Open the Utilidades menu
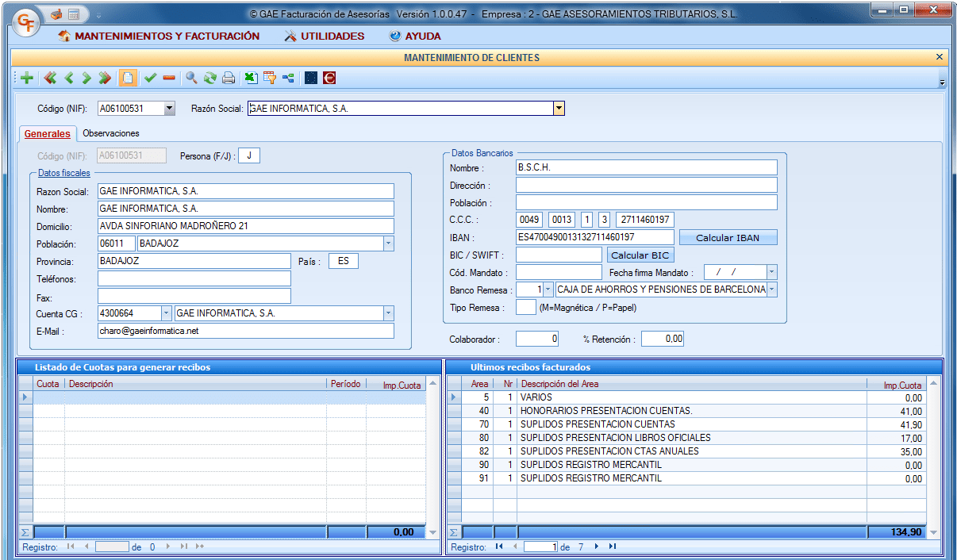Viewport: 957px width, 560px height. [x=324, y=36]
